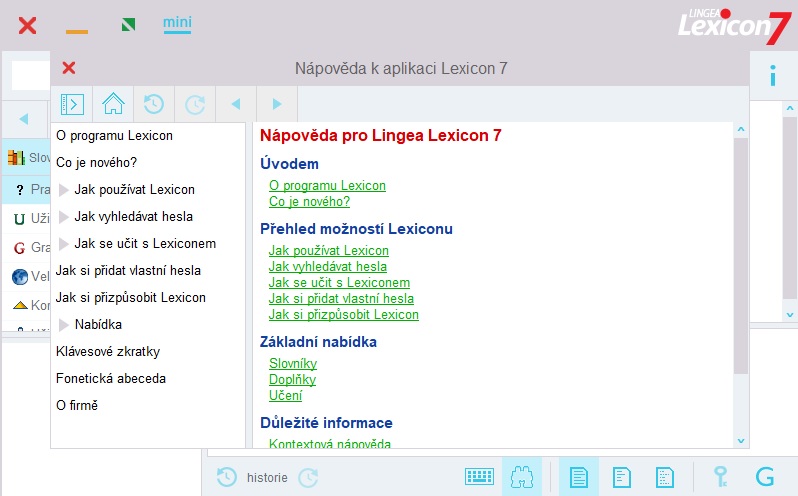Open help history forward clock icon
Image resolution: width=798 pixels, height=496 pixels.
(x=195, y=104)
